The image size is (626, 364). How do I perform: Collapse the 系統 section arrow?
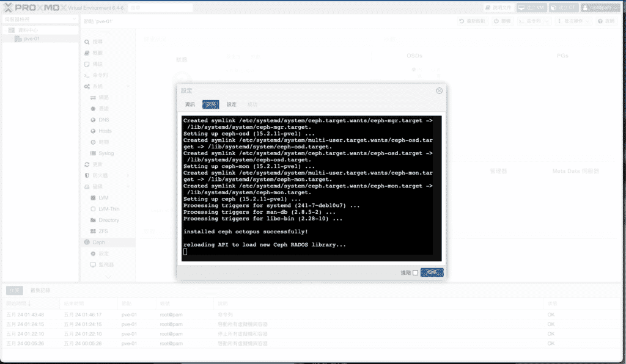(128, 87)
